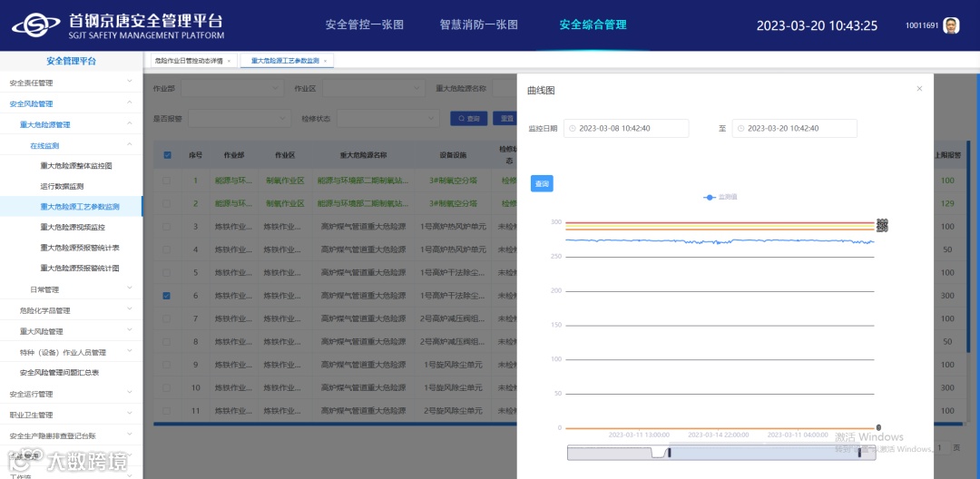Viewport: 980px width, 479px height.
Task: Click the 上限报警 value 129 in row 2
Action: [x=947, y=203]
